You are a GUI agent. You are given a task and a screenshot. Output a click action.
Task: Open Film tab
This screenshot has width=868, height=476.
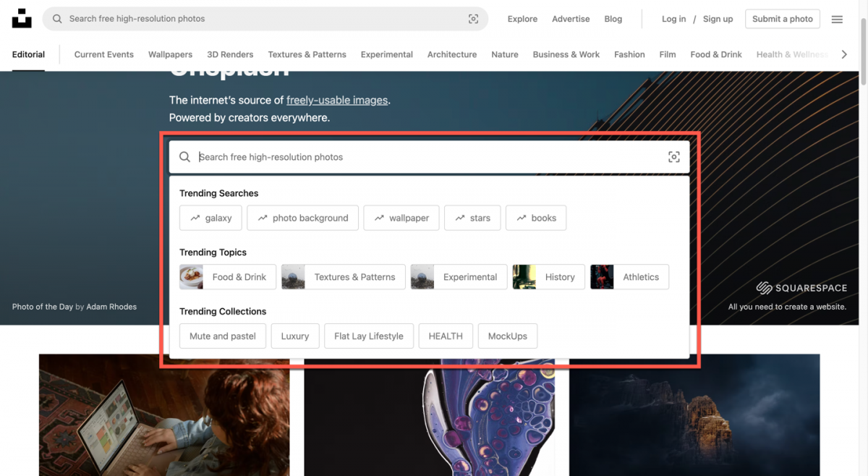click(x=668, y=54)
